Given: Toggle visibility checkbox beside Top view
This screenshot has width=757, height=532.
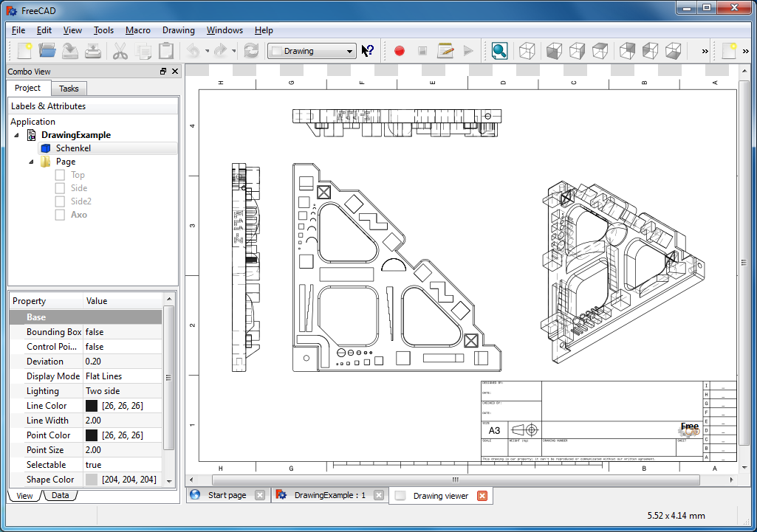Looking at the screenshot, I should tap(59, 175).
